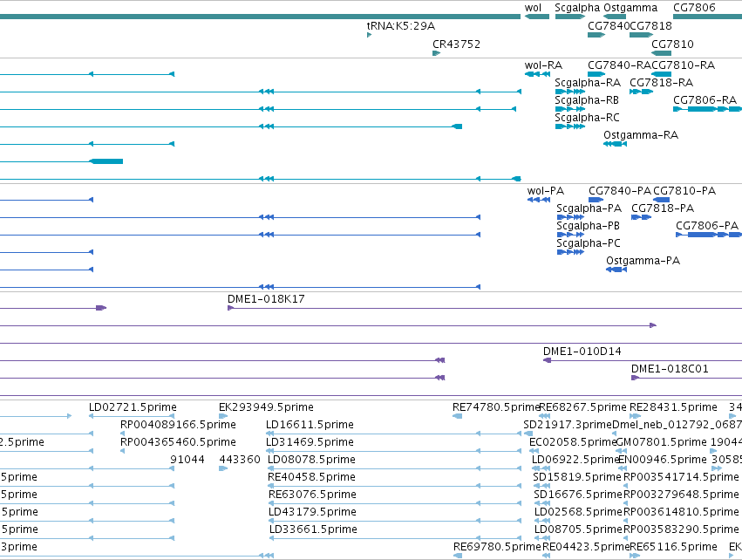Viewport: 742px width, 560px height.
Task: Click the EK293949.5prime EST glyph
Action: click(x=223, y=416)
